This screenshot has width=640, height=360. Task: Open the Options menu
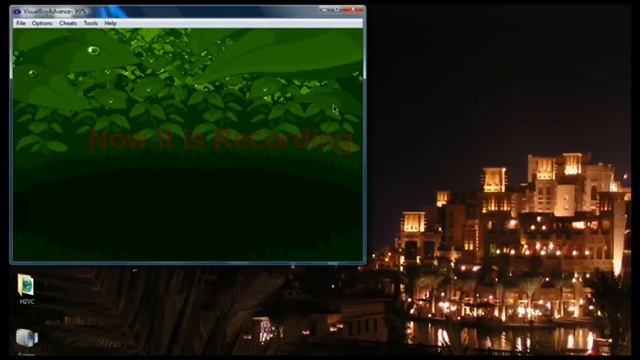(x=42, y=23)
